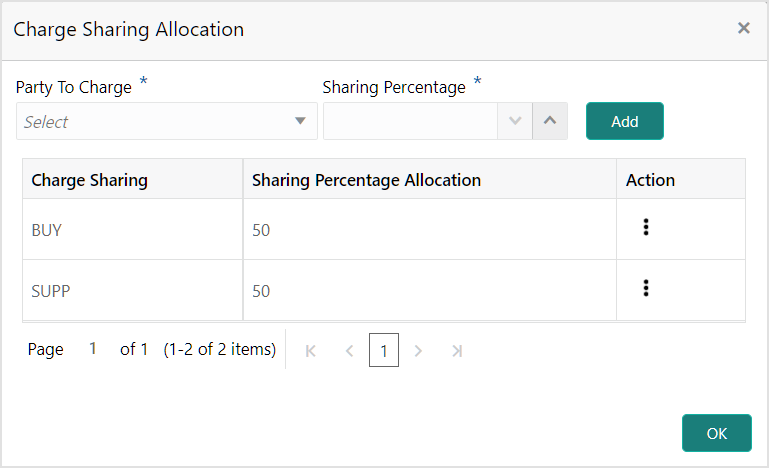Image resolution: width=769 pixels, height=468 pixels.
Task: Click the Action column header
Action: pos(650,180)
